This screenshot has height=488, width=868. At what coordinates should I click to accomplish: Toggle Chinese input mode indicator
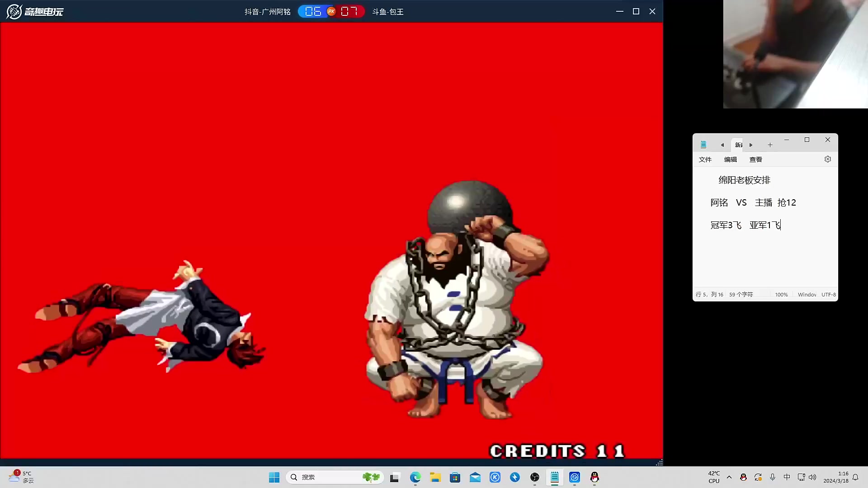click(x=787, y=477)
